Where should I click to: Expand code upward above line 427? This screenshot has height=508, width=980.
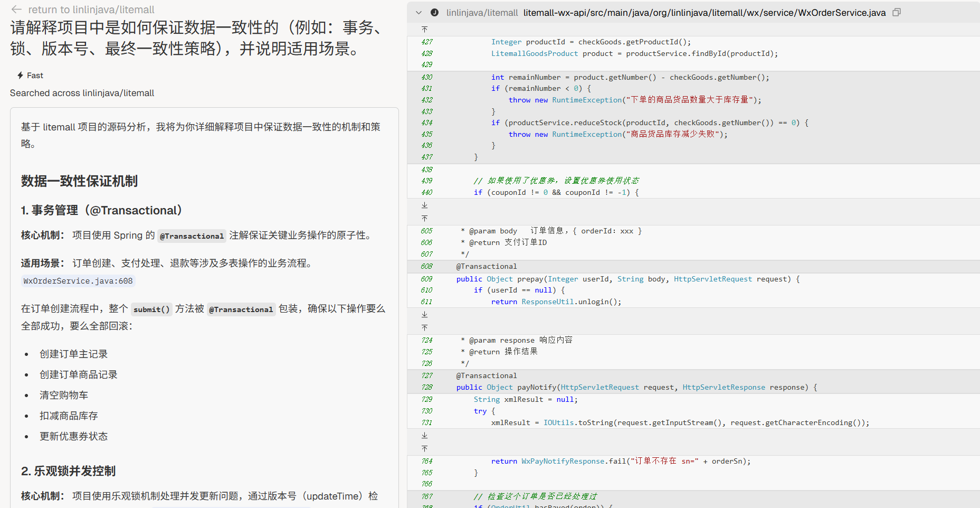425,30
